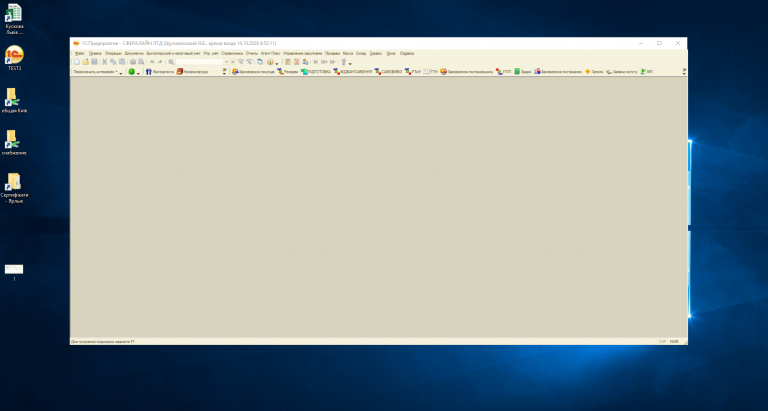The image size is (768, 411).
Task: Open ПІДГОТОВКА toolbar button
Action: (x=316, y=72)
